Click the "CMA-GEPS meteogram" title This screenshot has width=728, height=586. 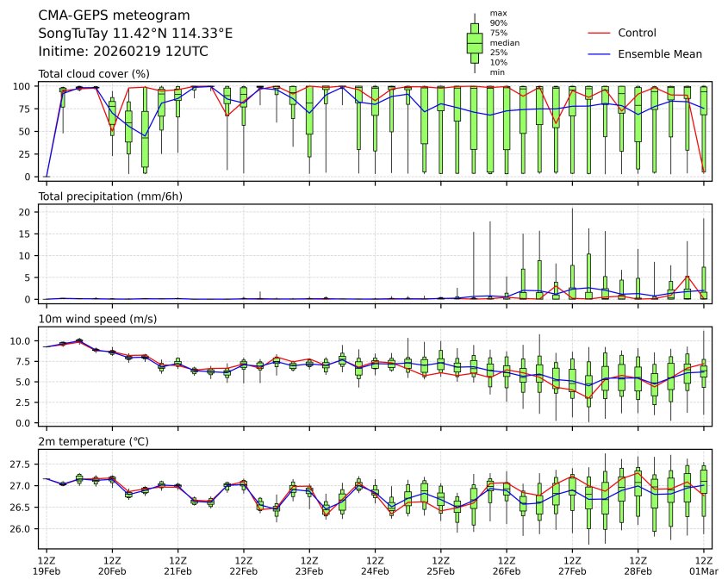(x=105, y=16)
